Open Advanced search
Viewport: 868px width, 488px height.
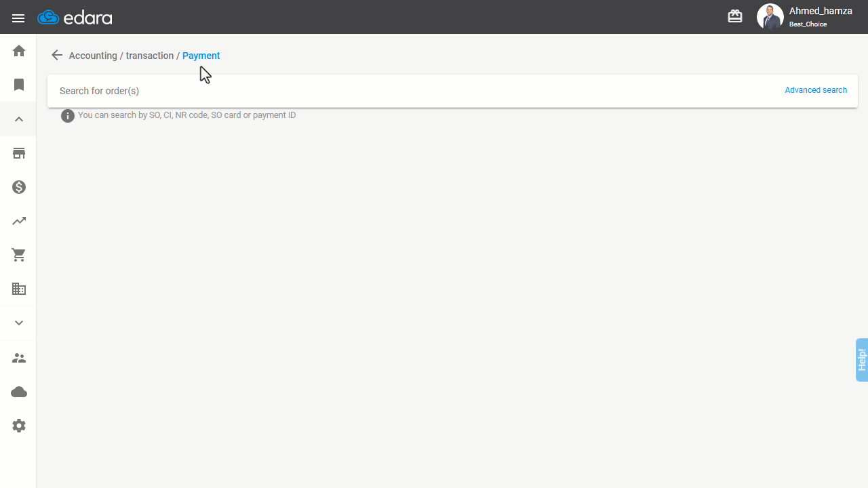(816, 90)
